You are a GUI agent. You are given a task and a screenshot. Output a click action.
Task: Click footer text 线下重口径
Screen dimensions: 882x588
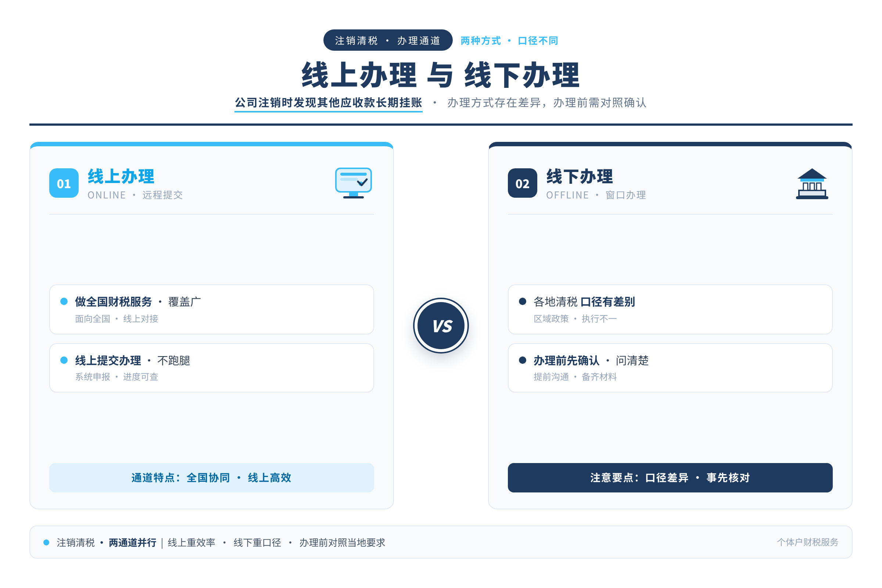257,543
